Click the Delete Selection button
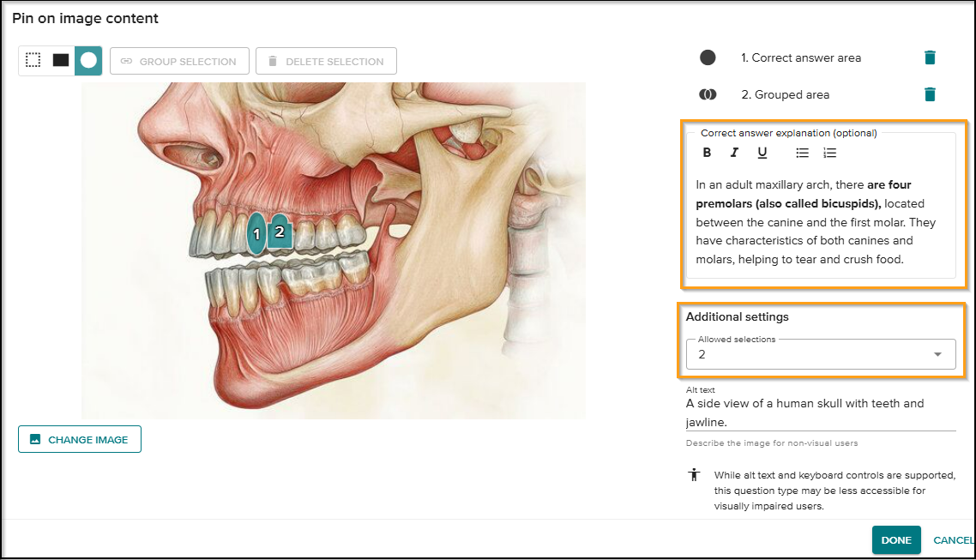The image size is (976, 560). click(326, 62)
